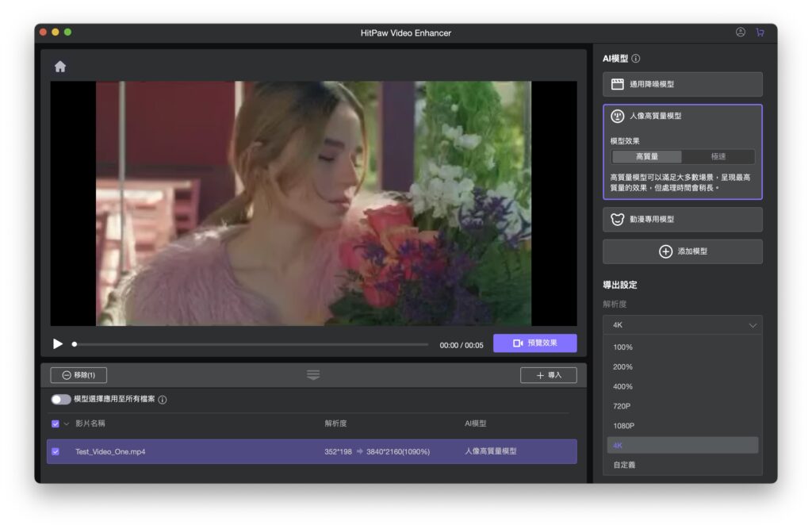The height and width of the screenshot is (529, 812).
Task: Maximize window with green button
Action: click(68, 33)
